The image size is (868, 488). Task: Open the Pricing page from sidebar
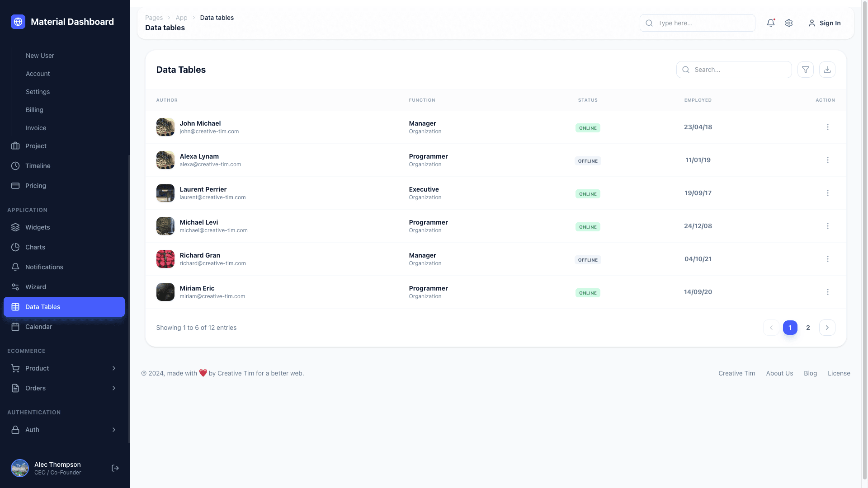tap(35, 186)
